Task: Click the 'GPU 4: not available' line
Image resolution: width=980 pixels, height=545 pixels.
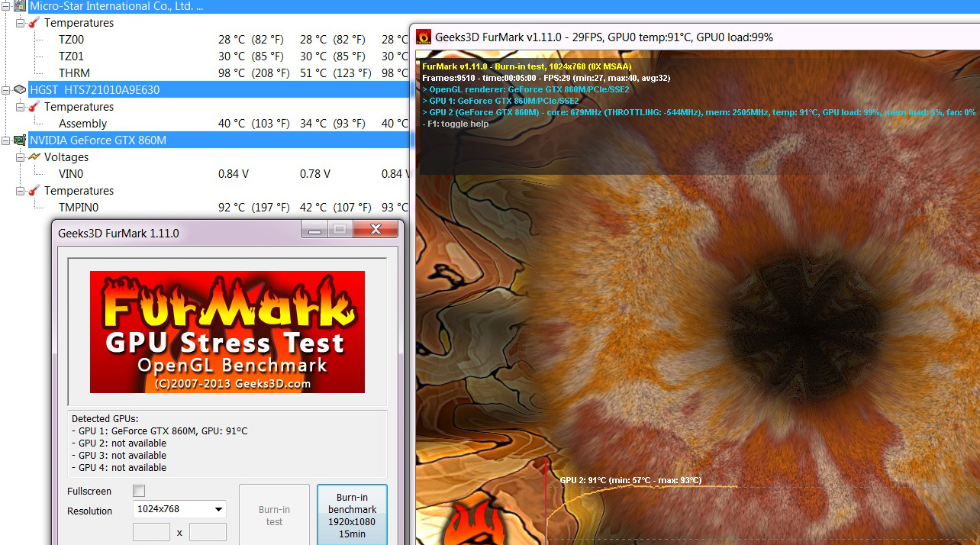Action: click(118, 468)
